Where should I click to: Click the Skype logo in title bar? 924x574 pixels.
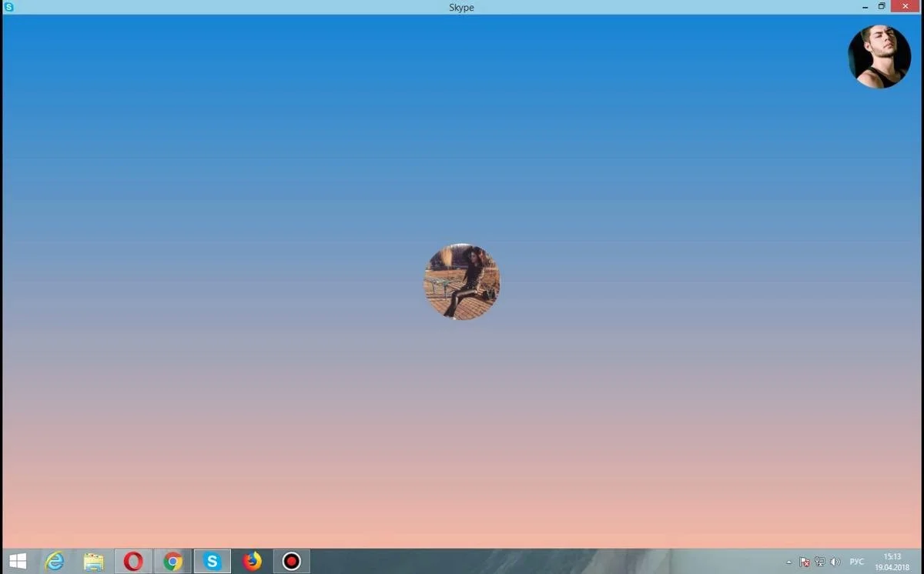coord(9,7)
